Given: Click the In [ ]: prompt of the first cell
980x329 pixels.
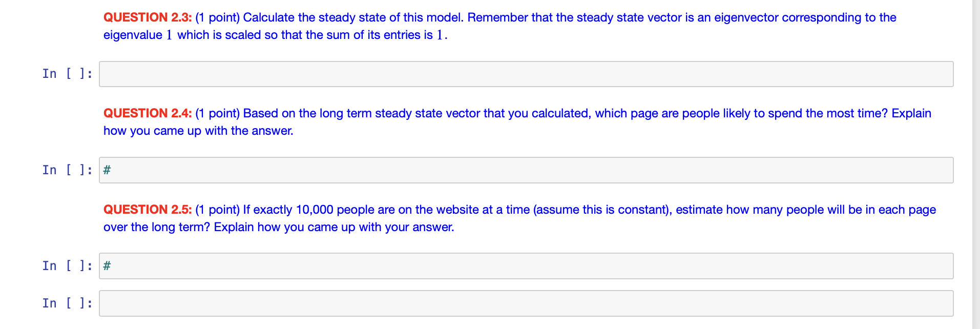Looking at the screenshot, I should tap(67, 73).
